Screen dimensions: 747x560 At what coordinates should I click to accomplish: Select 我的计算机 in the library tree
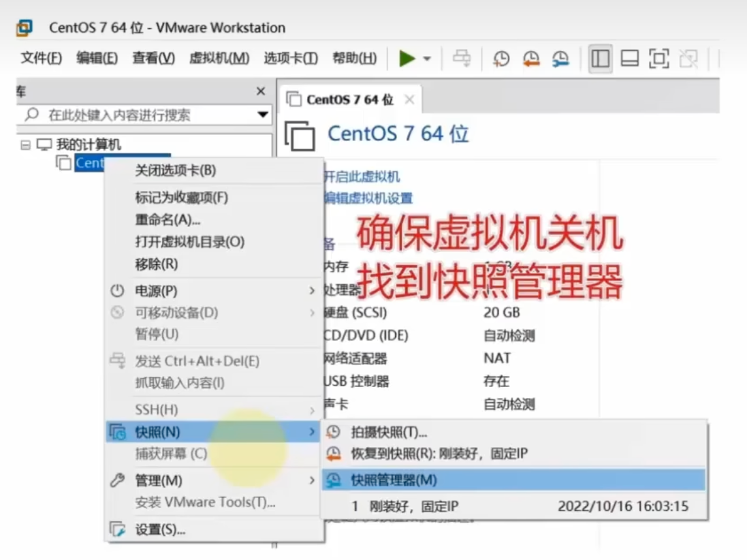(x=89, y=144)
